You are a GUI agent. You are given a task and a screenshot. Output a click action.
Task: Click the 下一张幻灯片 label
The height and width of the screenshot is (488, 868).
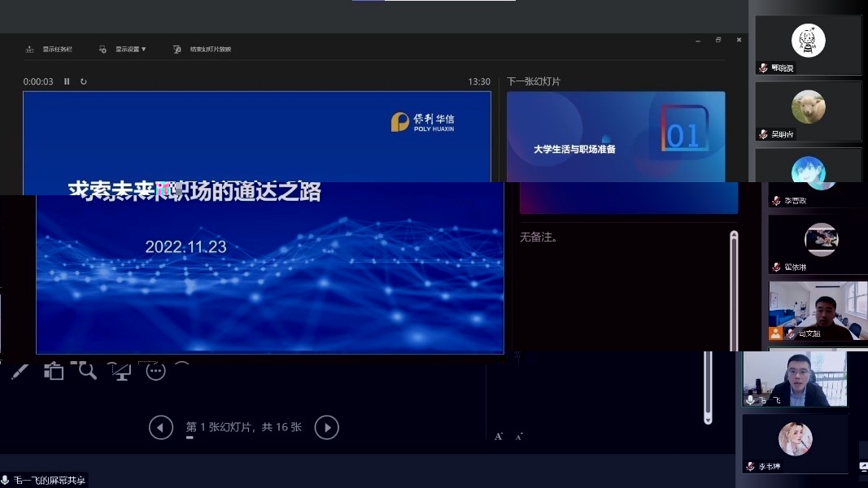click(x=534, y=81)
